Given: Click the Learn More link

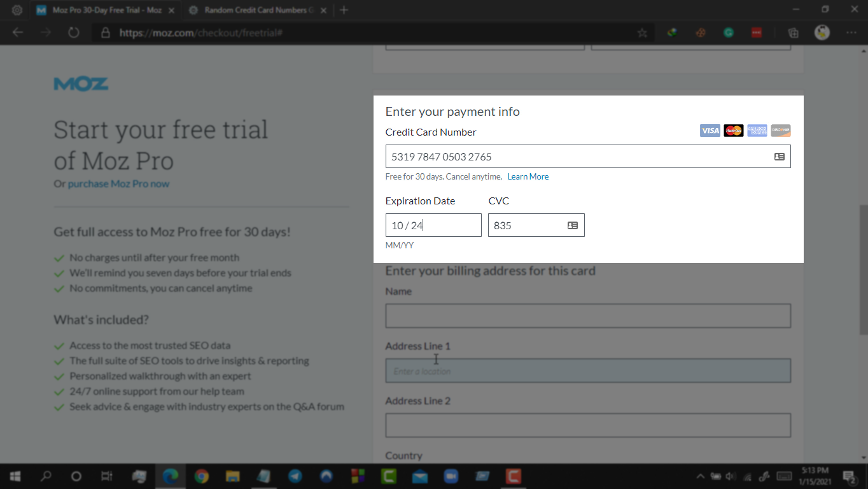Looking at the screenshot, I should 528,177.
